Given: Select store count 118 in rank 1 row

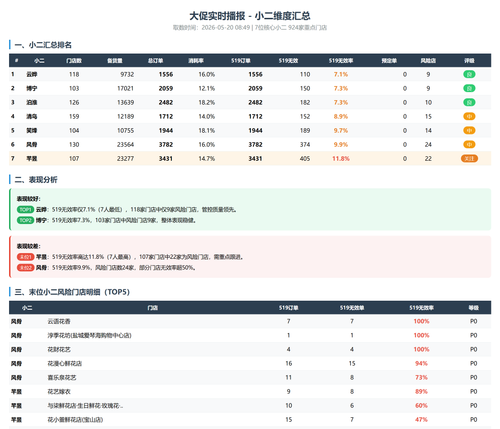Looking at the screenshot, I should click(74, 74).
